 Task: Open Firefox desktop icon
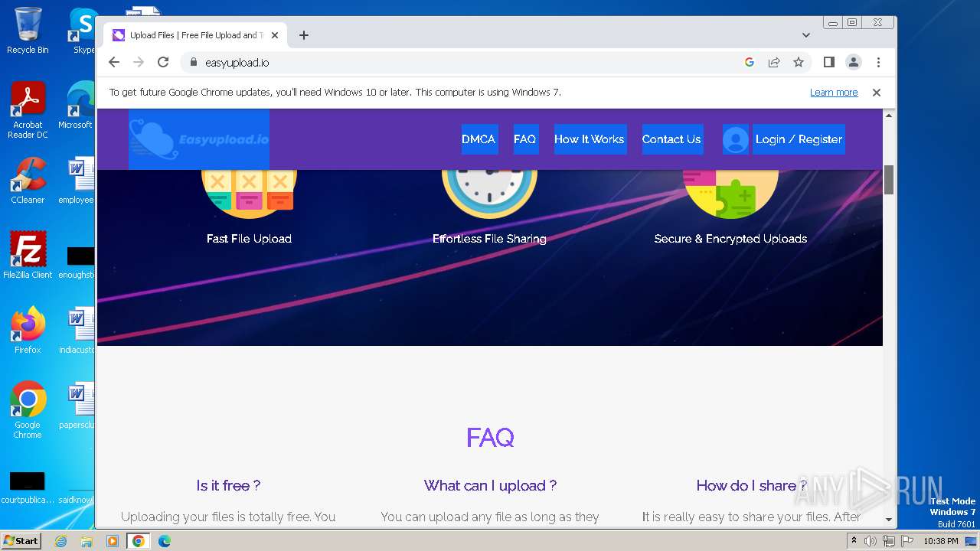[x=28, y=331]
